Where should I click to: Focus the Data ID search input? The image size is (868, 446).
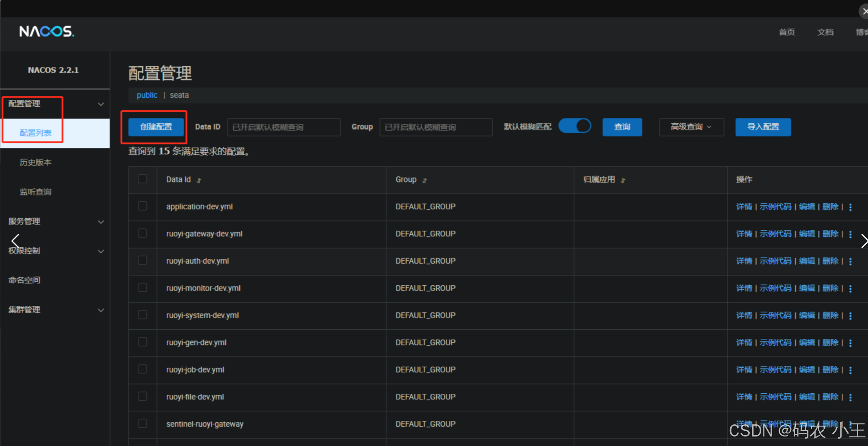tap(284, 127)
